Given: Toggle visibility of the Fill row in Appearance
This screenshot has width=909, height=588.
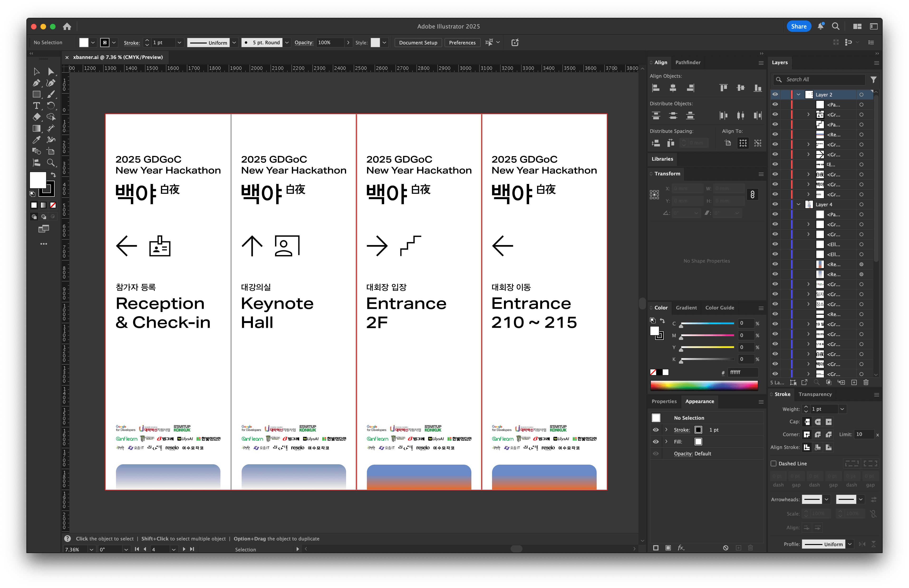Looking at the screenshot, I should 656,441.
